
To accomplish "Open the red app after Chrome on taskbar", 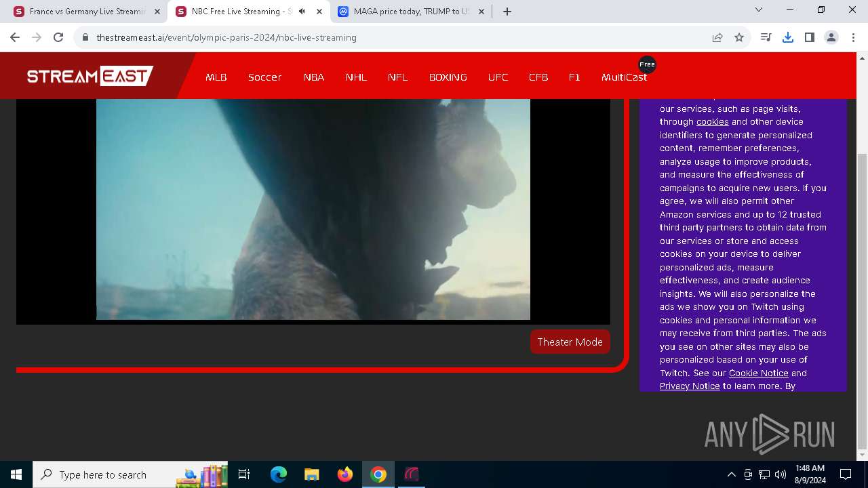I will click(x=412, y=474).
